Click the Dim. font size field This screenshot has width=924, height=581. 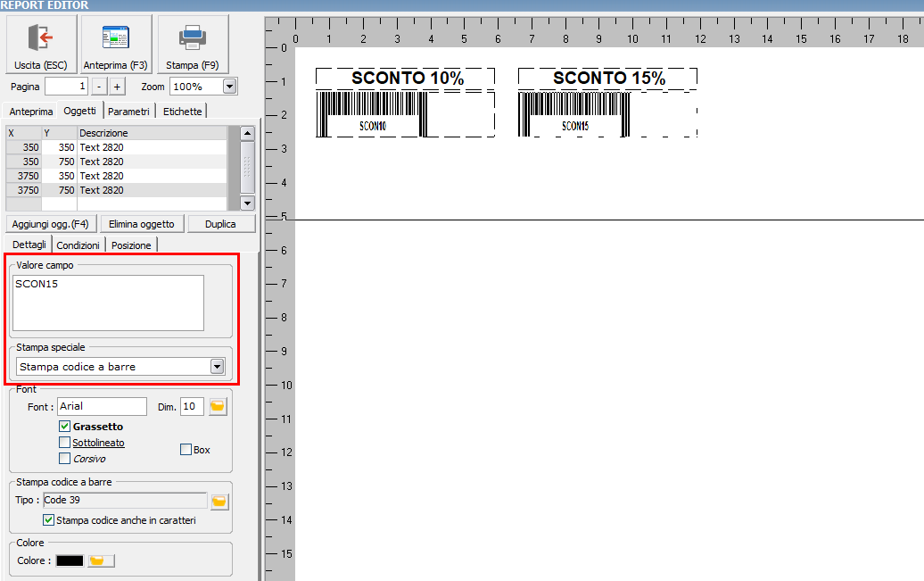click(192, 406)
